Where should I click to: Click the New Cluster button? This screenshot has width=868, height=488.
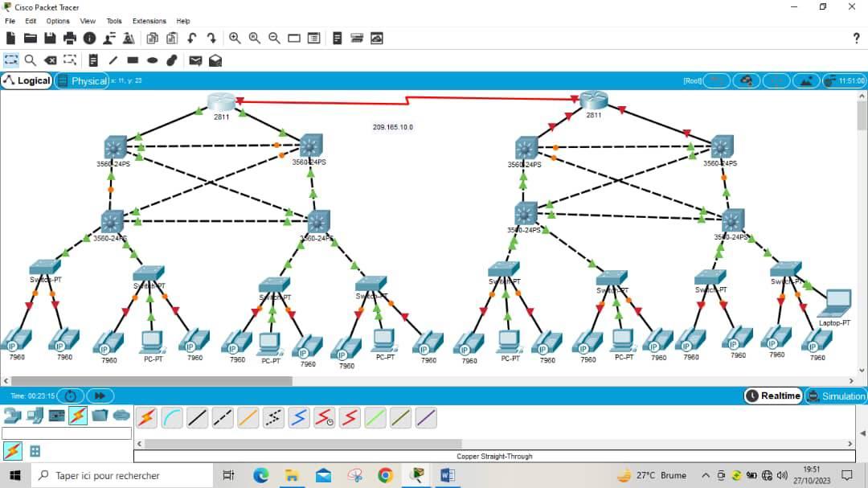click(x=746, y=81)
